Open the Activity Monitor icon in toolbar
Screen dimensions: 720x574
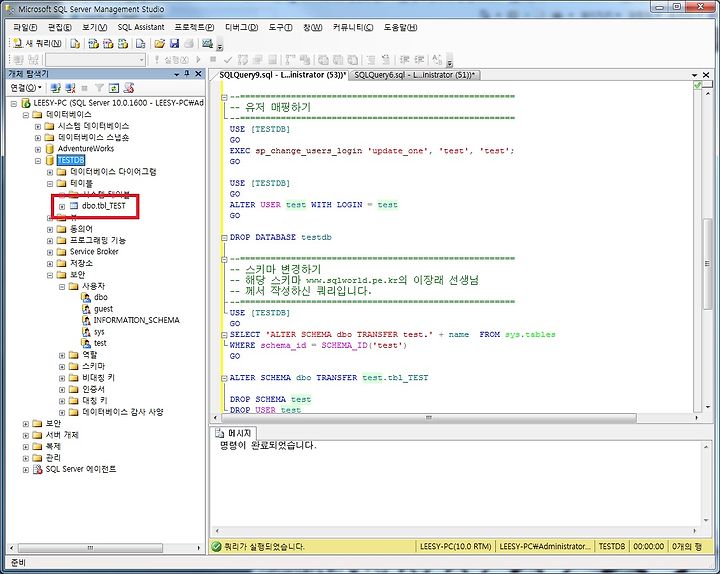tap(207, 44)
